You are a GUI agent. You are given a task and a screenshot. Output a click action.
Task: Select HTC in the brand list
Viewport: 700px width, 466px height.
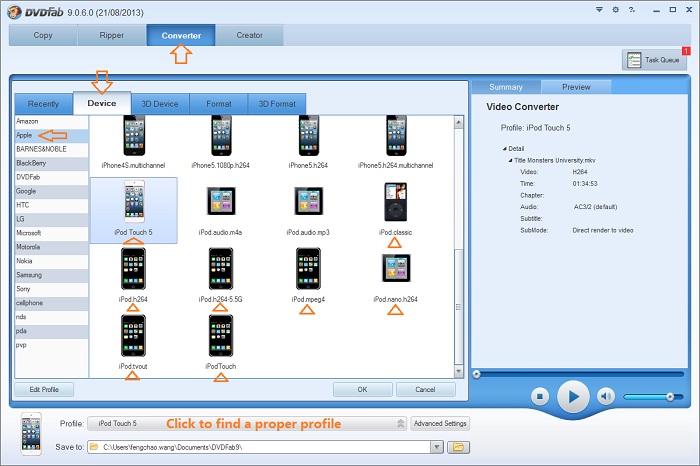(x=51, y=205)
